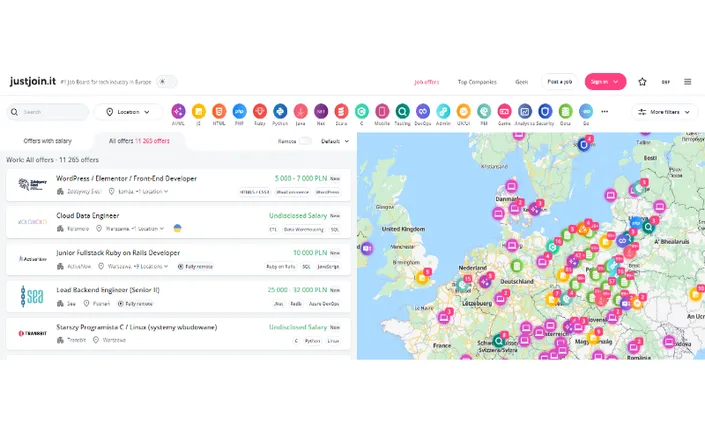Click the Ruby on Rails skill tag
The height and width of the screenshot is (427, 705).
tap(281, 267)
